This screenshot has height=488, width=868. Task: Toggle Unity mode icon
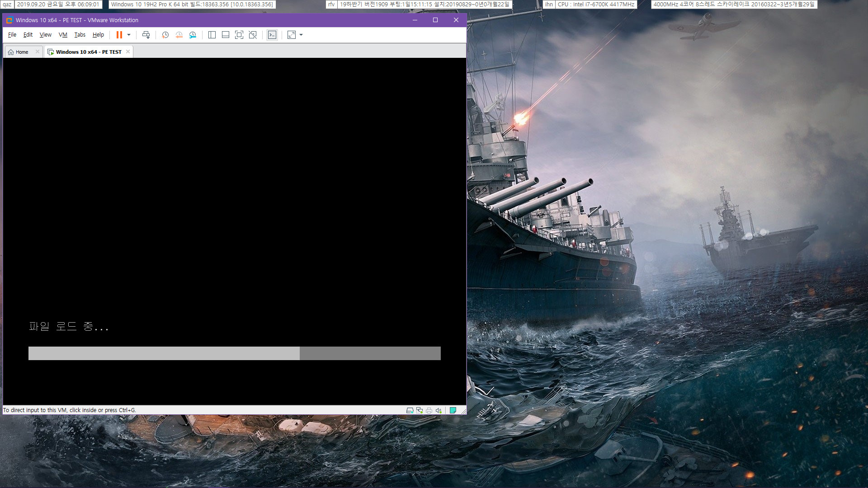coord(253,35)
